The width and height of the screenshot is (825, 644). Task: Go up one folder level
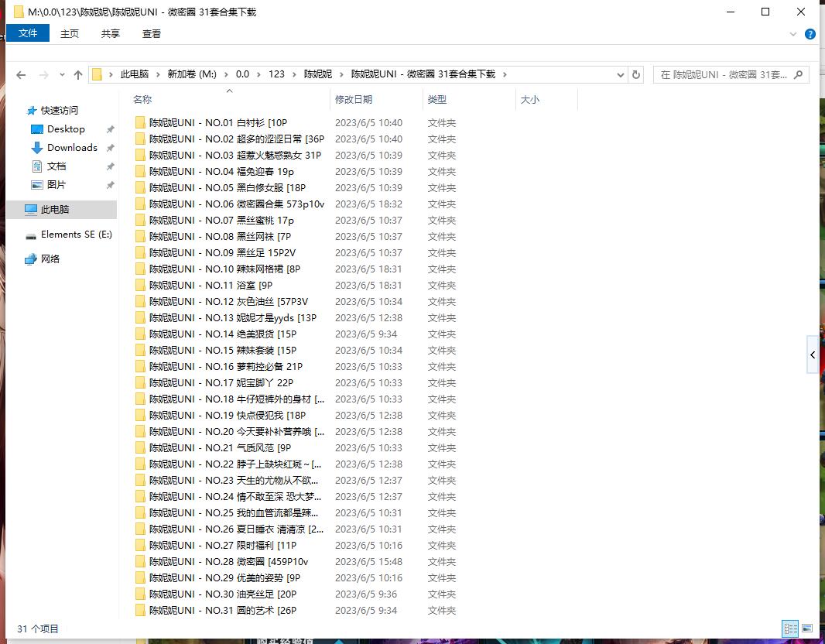tap(78, 75)
